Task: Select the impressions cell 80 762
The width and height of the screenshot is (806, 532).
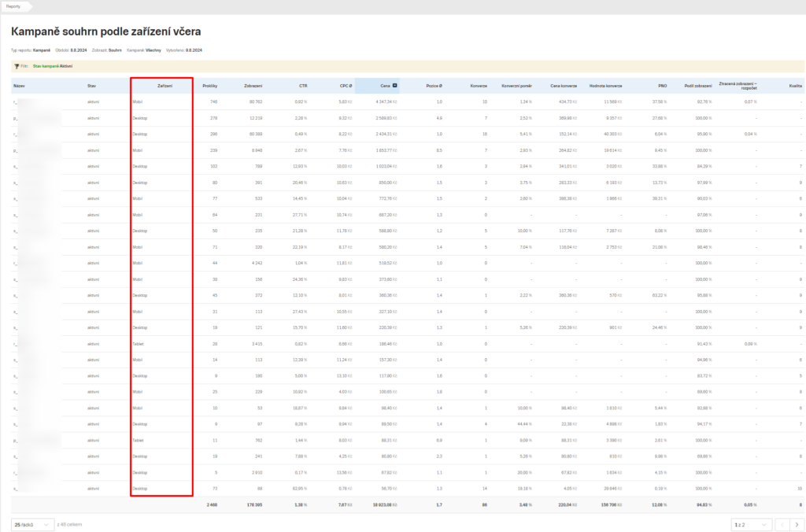Action: (x=256, y=102)
